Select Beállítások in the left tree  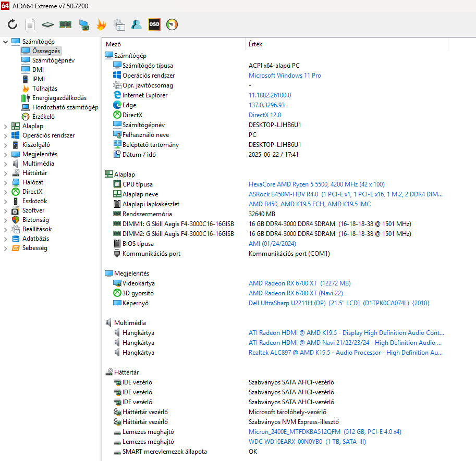click(37, 229)
